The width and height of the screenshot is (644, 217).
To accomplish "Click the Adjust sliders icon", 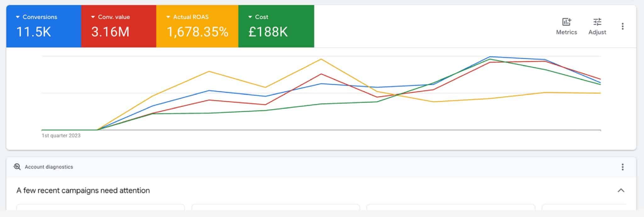I will pyautogui.click(x=597, y=22).
